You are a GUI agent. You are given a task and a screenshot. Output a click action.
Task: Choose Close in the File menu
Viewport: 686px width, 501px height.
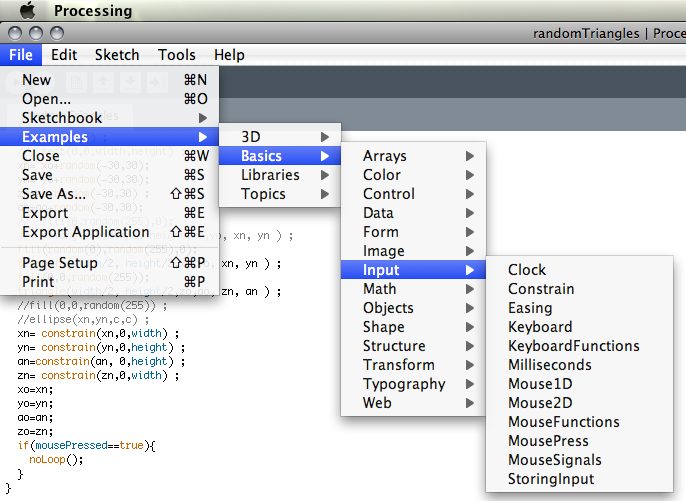tap(109, 156)
